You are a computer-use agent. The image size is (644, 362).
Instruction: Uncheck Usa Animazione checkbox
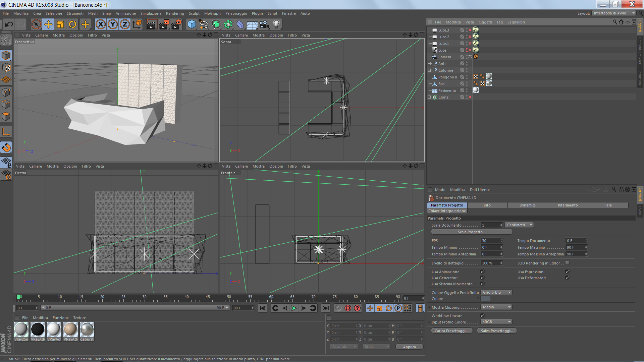tap(482, 272)
